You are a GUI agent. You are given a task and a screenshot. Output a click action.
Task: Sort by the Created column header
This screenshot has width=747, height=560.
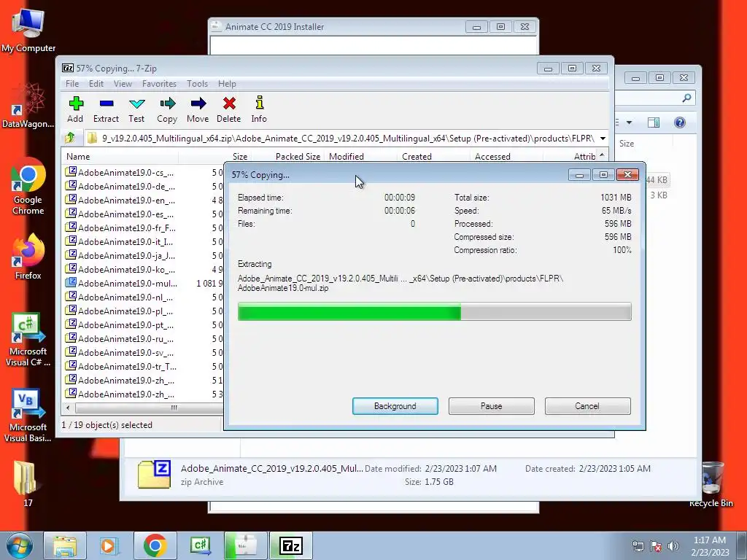tap(433, 157)
